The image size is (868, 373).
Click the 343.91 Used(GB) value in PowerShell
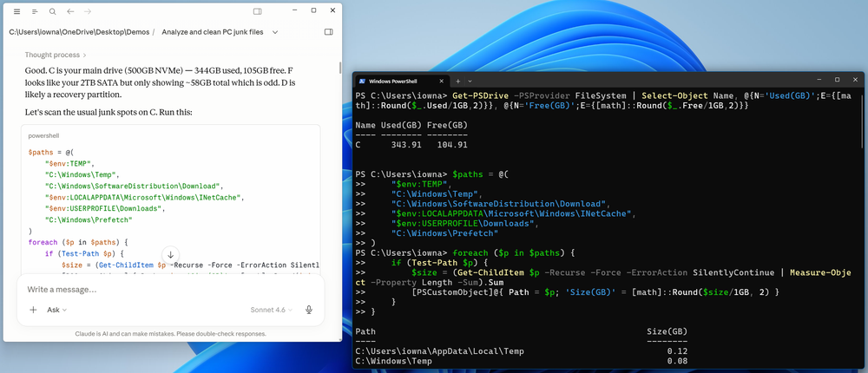tap(405, 145)
